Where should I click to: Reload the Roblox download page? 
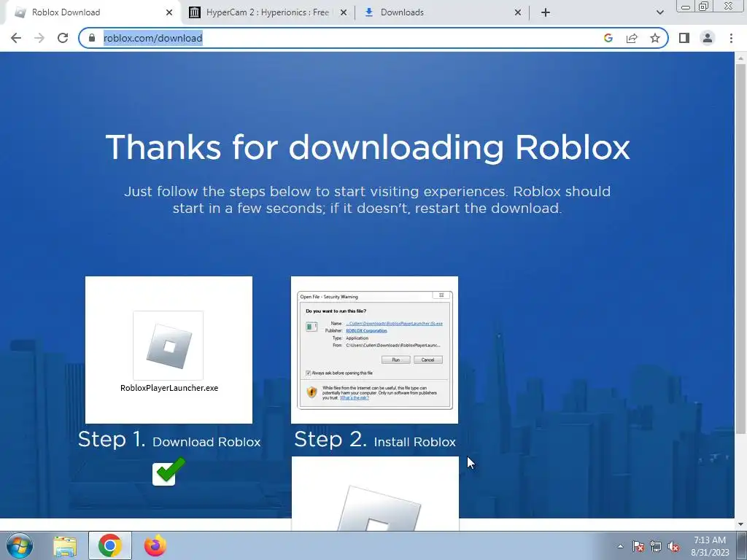click(63, 38)
